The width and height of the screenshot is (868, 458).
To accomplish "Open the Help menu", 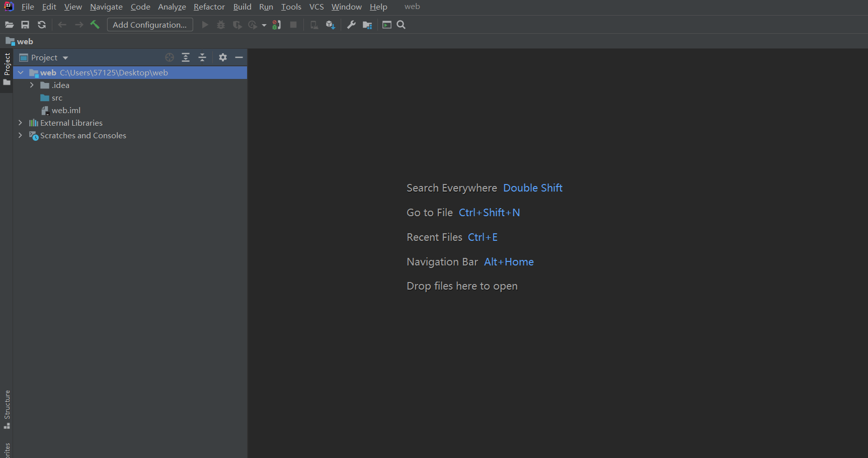I will click(x=378, y=7).
